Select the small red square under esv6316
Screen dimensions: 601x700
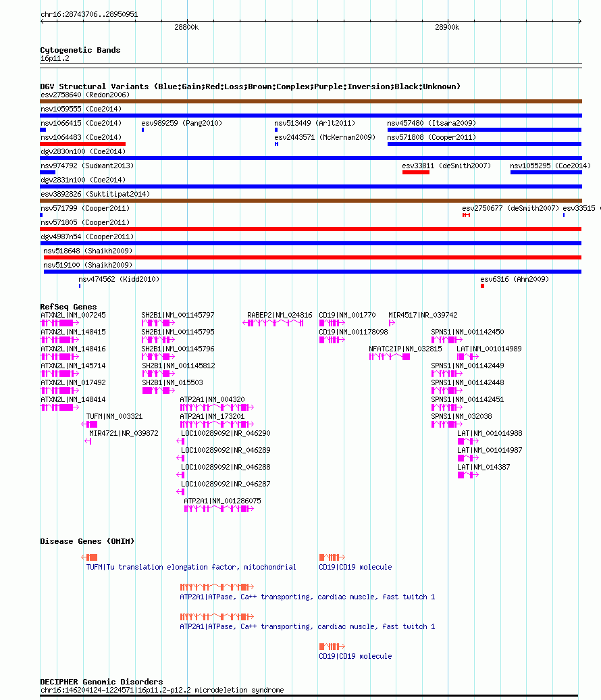pyautogui.click(x=482, y=286)
